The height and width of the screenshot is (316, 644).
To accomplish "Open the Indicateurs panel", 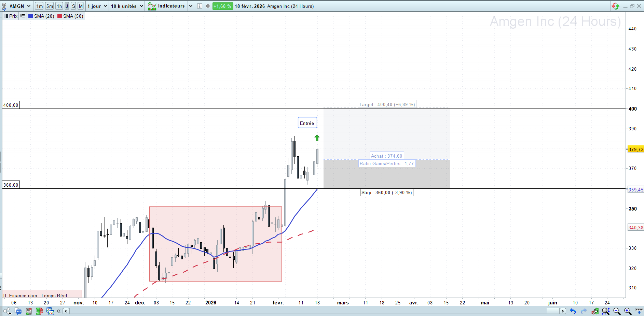I will [166, 6].
